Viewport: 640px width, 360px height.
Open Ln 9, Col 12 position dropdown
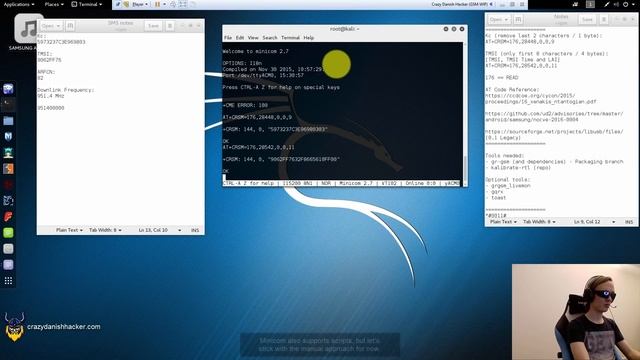pos(594,222)
